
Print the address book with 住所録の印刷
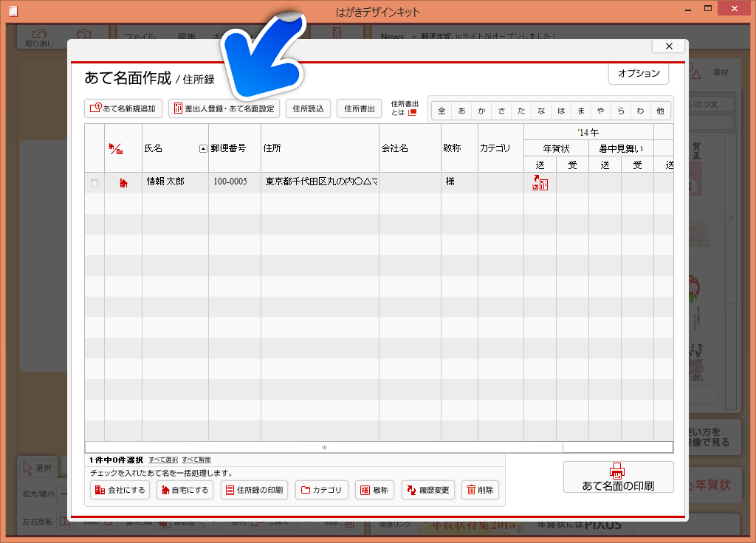(255, 490)
